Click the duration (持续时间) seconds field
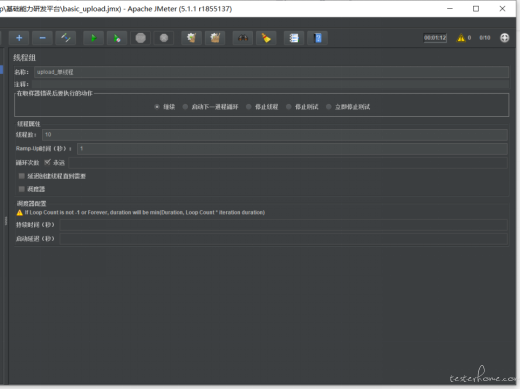The width and height of the screenshot is (521, 389). pyautogui.click(x=284, y=225)
